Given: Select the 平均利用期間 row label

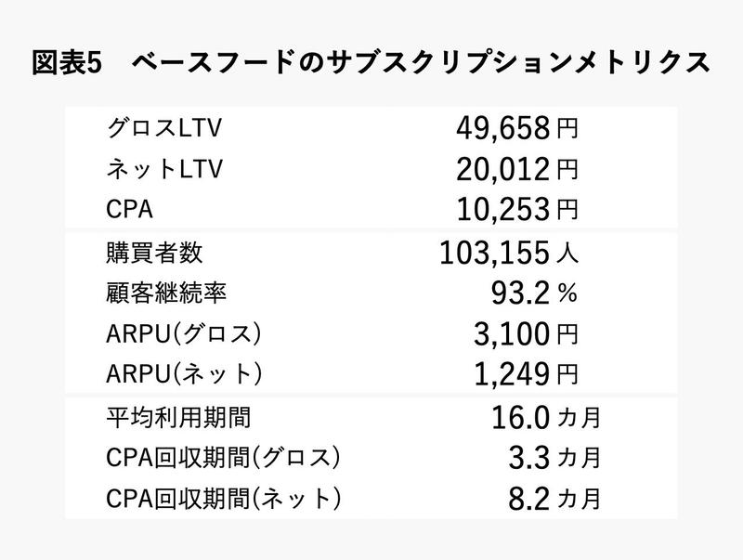Looking at the screenshot, I should pyautogui.click(x=178, y=416).
